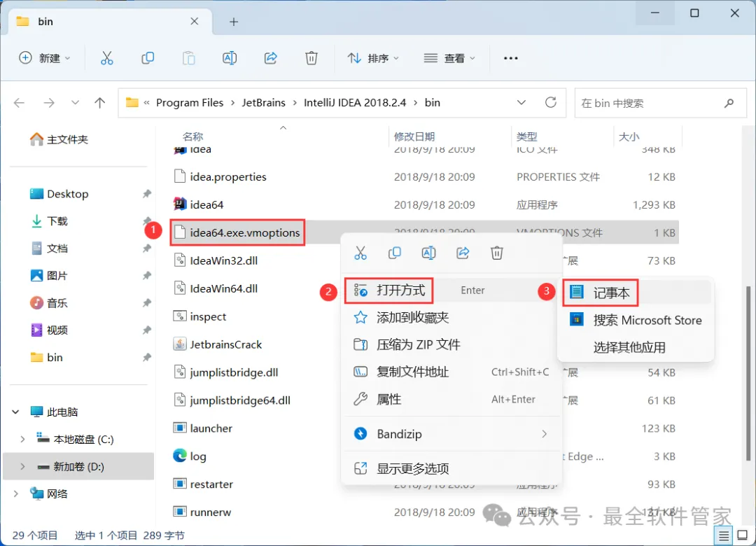The height and width of the screenshot is (546, 756).
Task: Choose 复制文件地址 in the context menu
Action: pyautogui.click(x=451, y=372)
